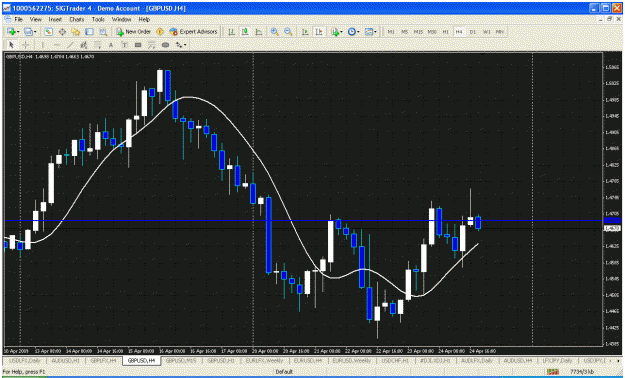This screenshot has height=378, width=625.
Task: Switch to Candlesticks chart display
Action: 245,32
